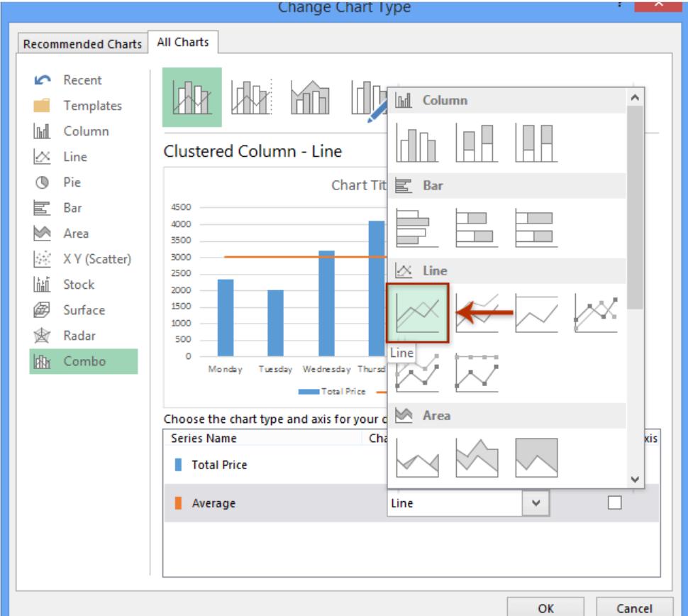Open Area chart category in sidebar
Screen dimensions: 688x616
coord(84,233)
